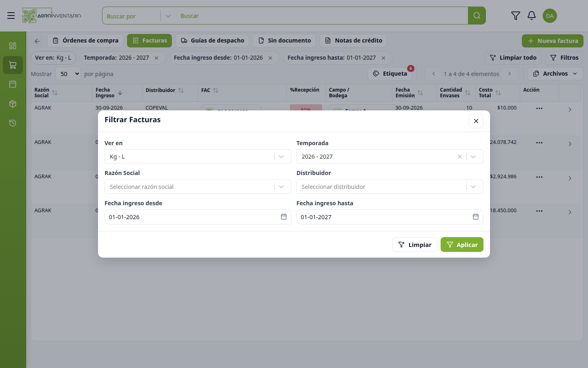Switch to Sin documento tab
The height and width of the screenshot is (368, 588).
pos(284,40)
